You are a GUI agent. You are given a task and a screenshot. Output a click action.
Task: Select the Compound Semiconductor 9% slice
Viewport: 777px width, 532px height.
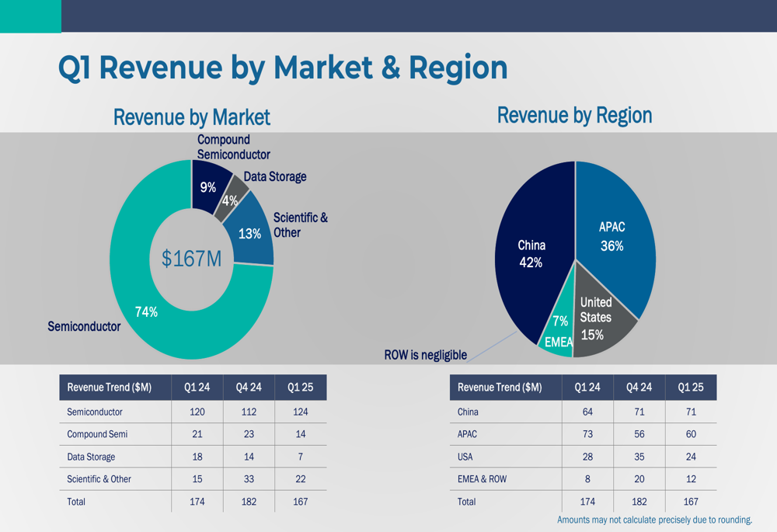(209, 186)
